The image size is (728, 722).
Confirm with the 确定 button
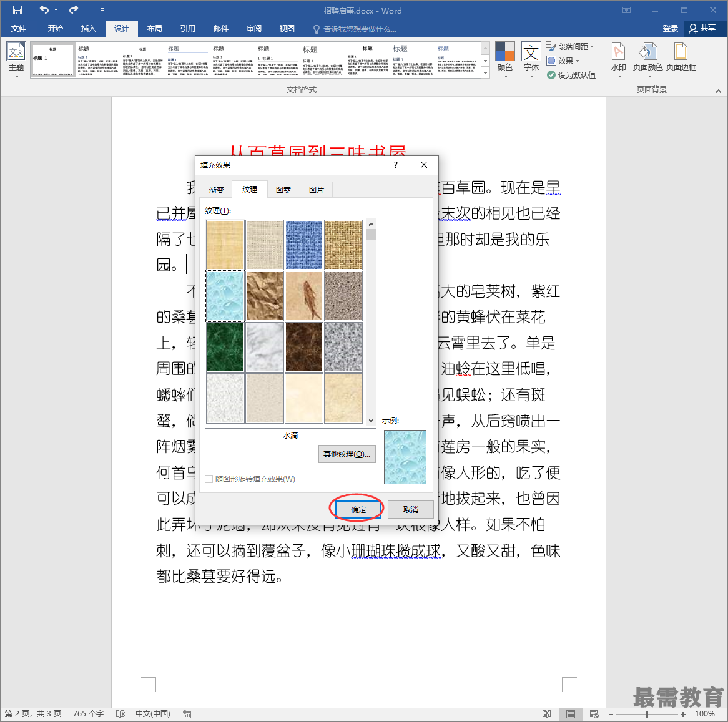click(x=358, y=509)
